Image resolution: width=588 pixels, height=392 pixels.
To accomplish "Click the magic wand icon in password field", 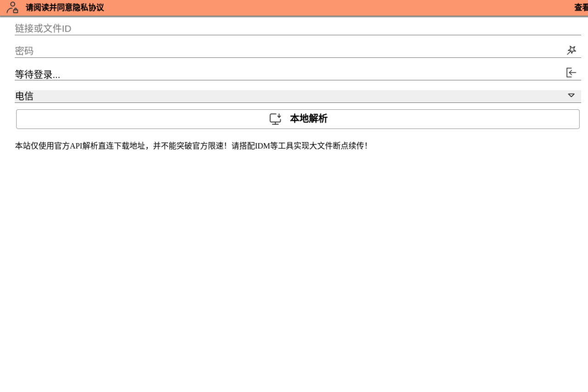I will (571, 51).
